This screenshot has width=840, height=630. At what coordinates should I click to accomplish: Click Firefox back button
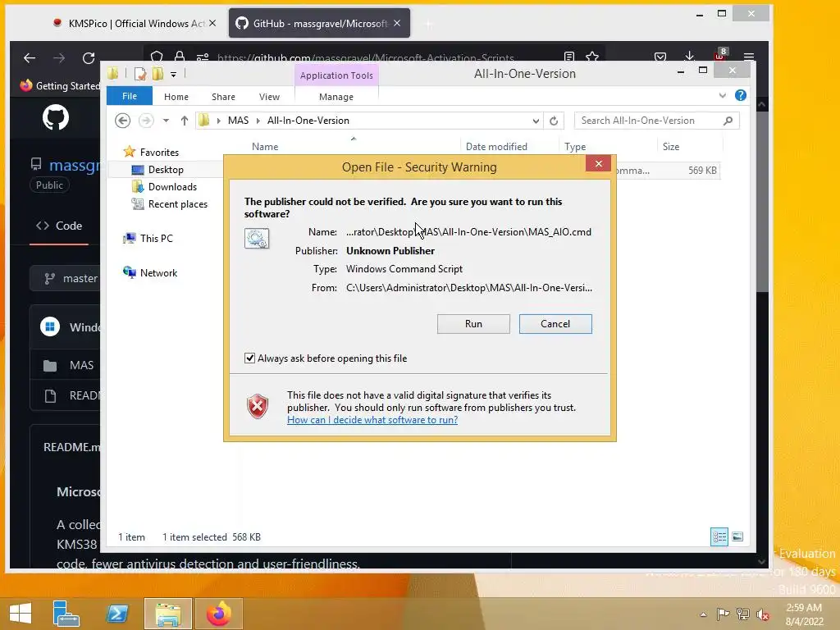30,58
